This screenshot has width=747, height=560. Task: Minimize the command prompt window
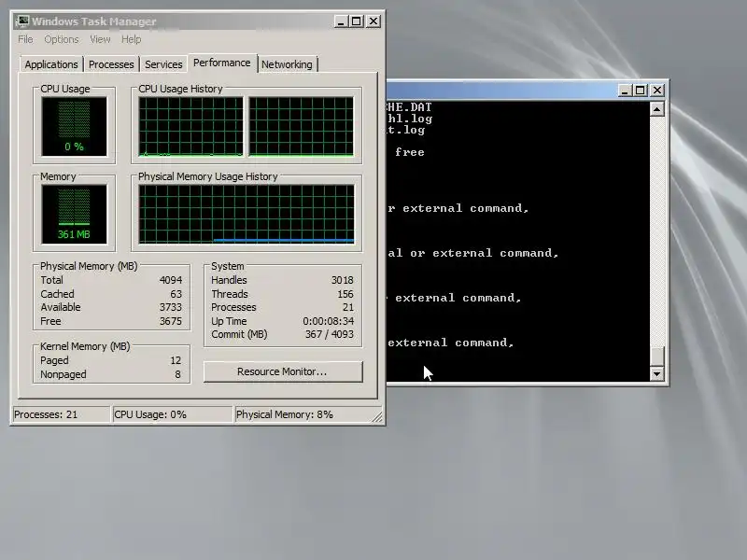coord(625,90)
